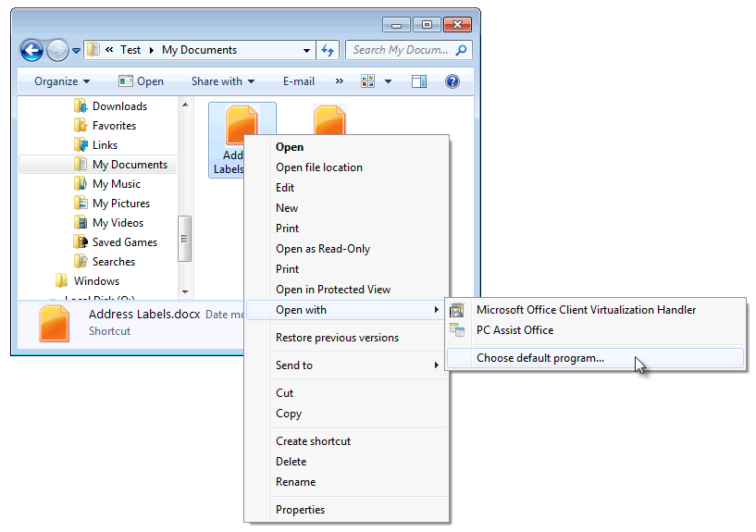This screenshot has width=756, height=532.
Task: Open the Share with dropdown
Action: (x=223, y=81)
